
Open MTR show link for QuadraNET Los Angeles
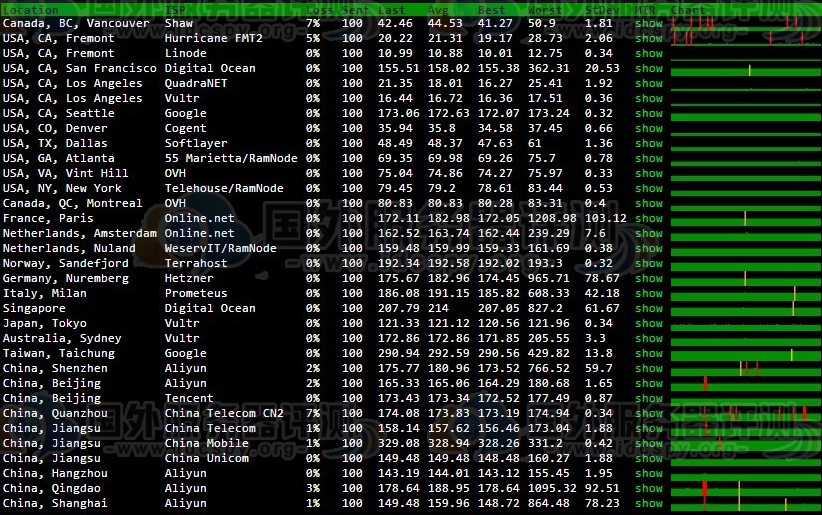click(648, 83)
